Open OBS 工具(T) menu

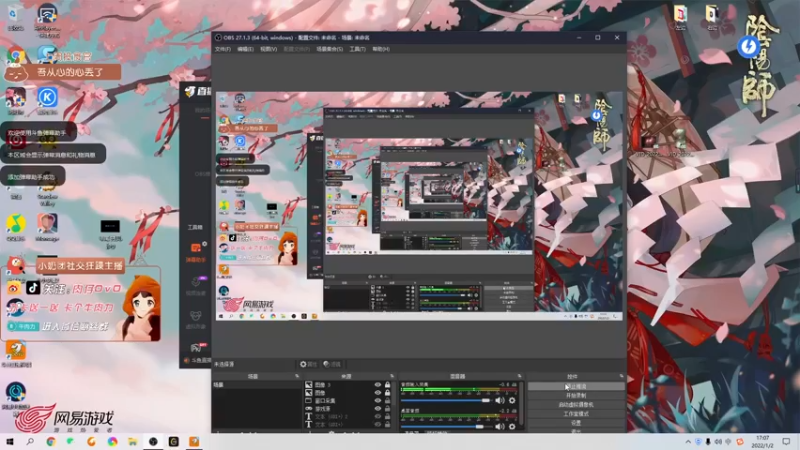[357, 49]
